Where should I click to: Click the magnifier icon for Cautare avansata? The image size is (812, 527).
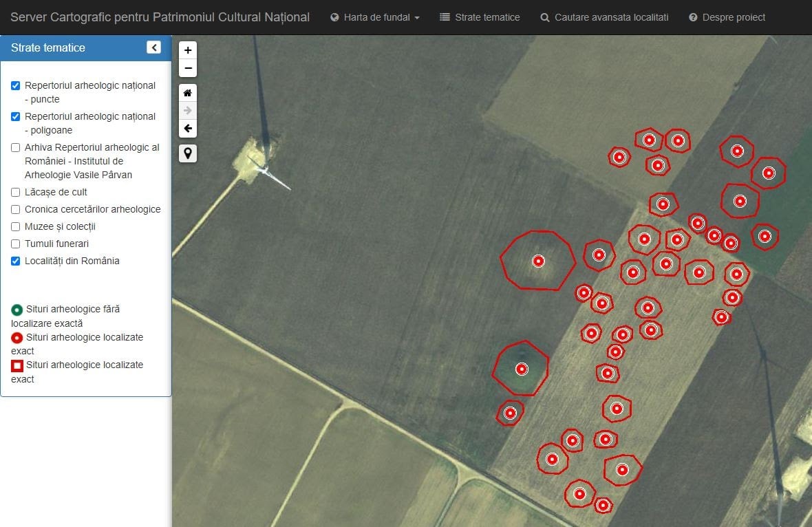click(x=545, y=17)
